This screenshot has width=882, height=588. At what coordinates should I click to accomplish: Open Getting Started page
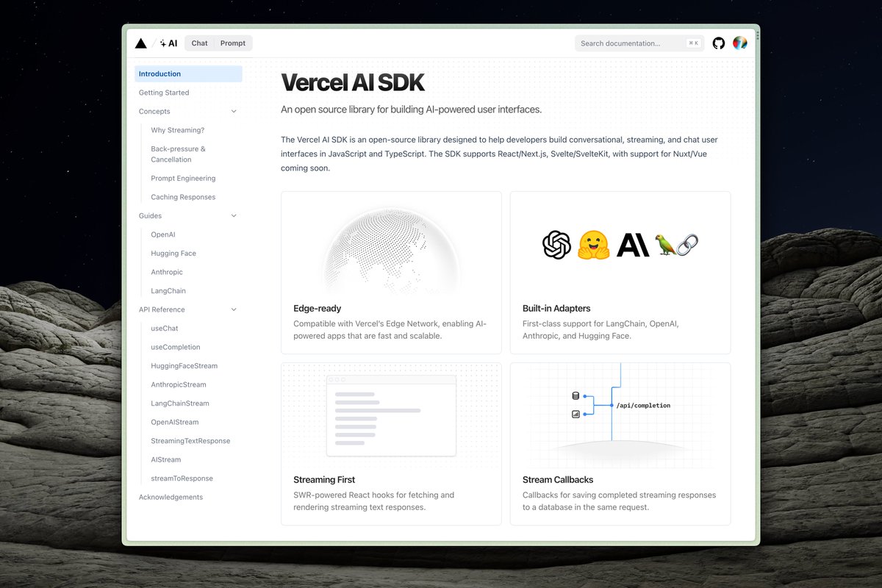coord(164,93)
